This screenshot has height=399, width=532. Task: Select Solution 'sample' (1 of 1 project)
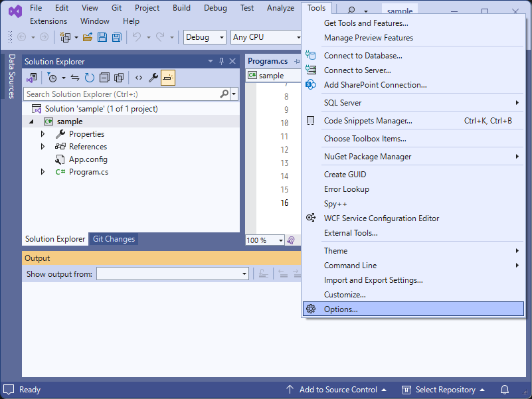tap(101, 109)
